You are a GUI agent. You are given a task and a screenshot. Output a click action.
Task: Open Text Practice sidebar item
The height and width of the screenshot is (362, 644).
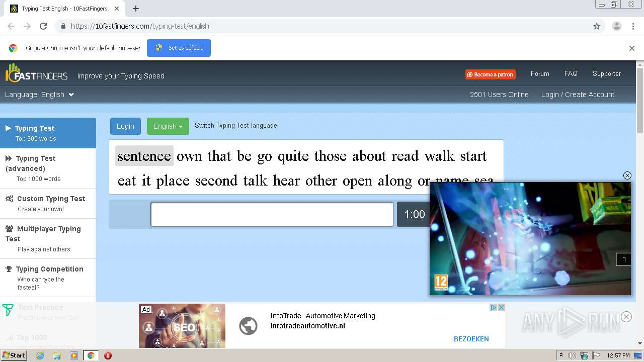[48, 312]
